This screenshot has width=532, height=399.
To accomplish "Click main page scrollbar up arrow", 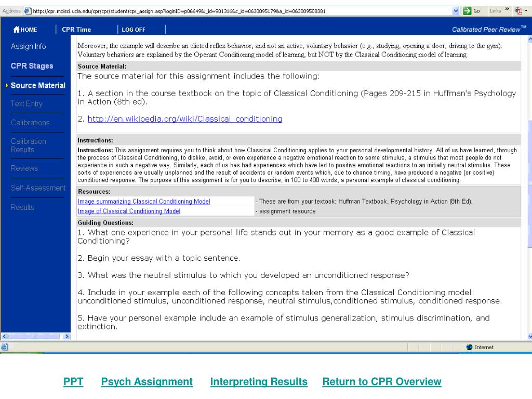I will [x=529, y=39].
